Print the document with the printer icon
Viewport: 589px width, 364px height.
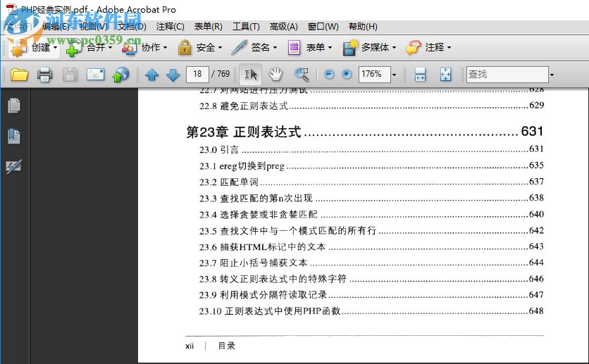coord(44,75)
